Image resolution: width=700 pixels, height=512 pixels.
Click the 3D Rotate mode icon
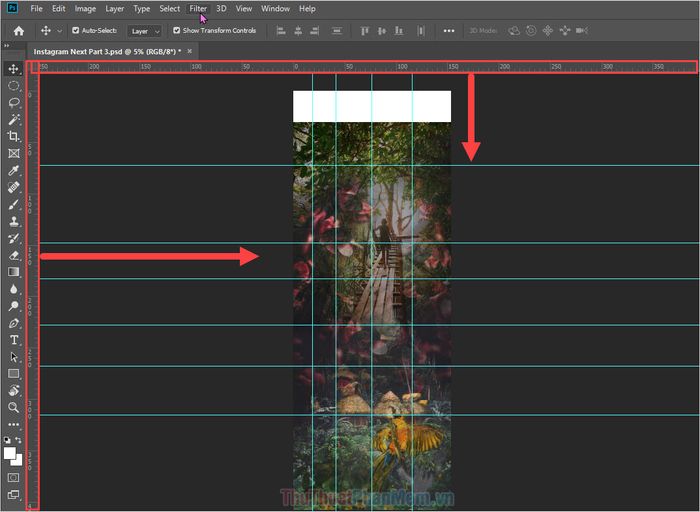[x=514, y=31]
